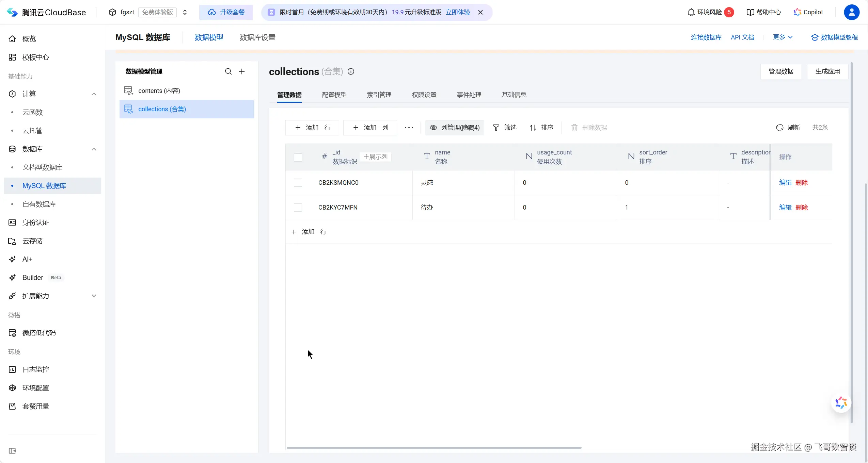Click the refresh data icon
Image resolution: width=868 pixels, height=463 pixels.
[x=780, y=128]
